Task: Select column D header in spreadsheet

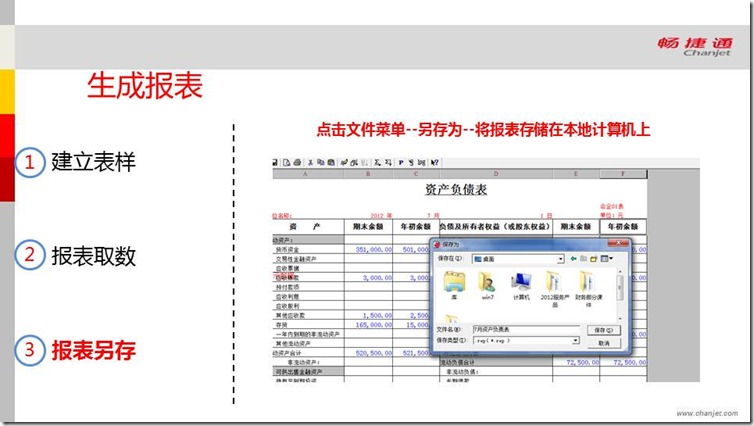Action: (x=496, y=174)
